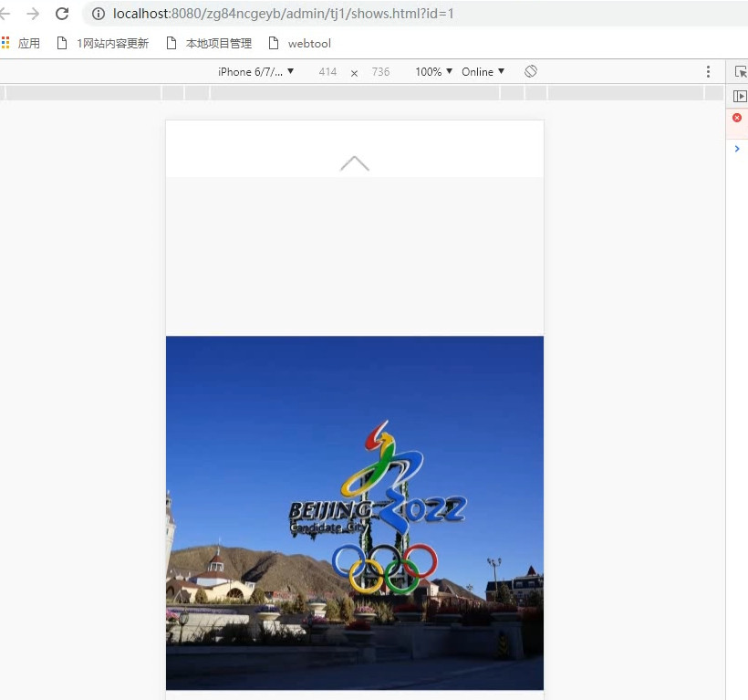748x700 pixels.
Task: Click the viewport width field showing 414
Action: click(x=327, y=71)
